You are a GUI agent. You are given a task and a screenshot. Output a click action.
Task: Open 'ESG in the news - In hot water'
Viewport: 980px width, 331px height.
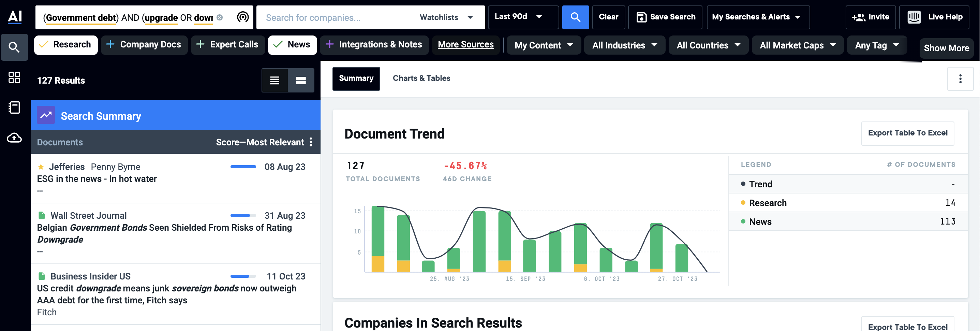pos(96,179)
